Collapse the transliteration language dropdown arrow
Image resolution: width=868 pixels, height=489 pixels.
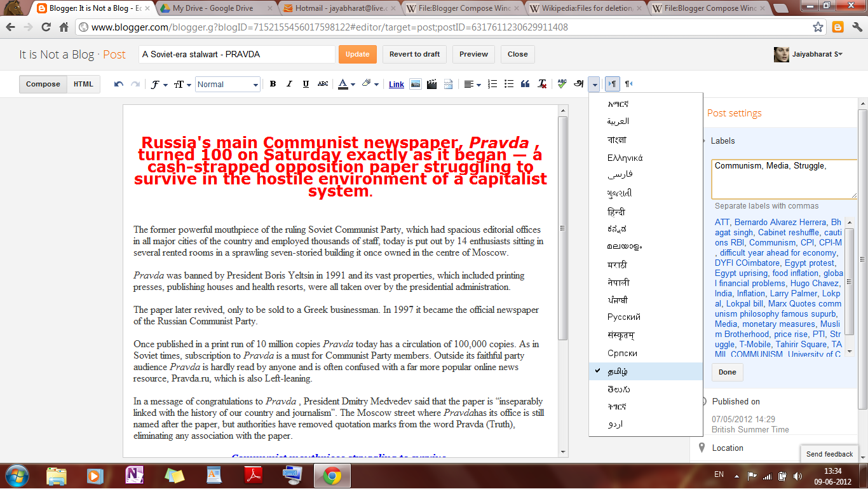pos(594,84)
